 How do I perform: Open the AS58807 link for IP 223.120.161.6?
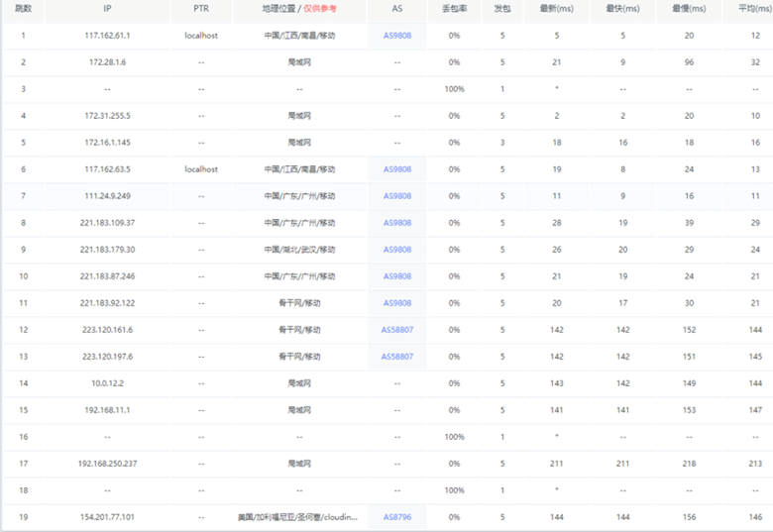tap(396, 330)
